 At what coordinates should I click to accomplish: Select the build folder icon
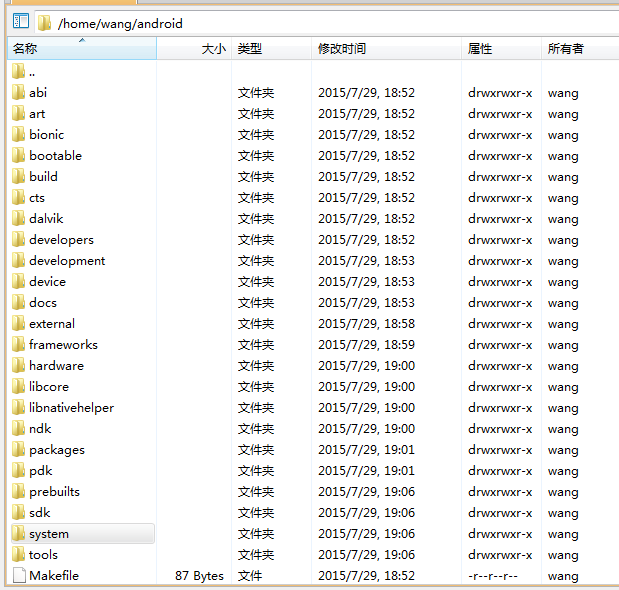[19, 176]
